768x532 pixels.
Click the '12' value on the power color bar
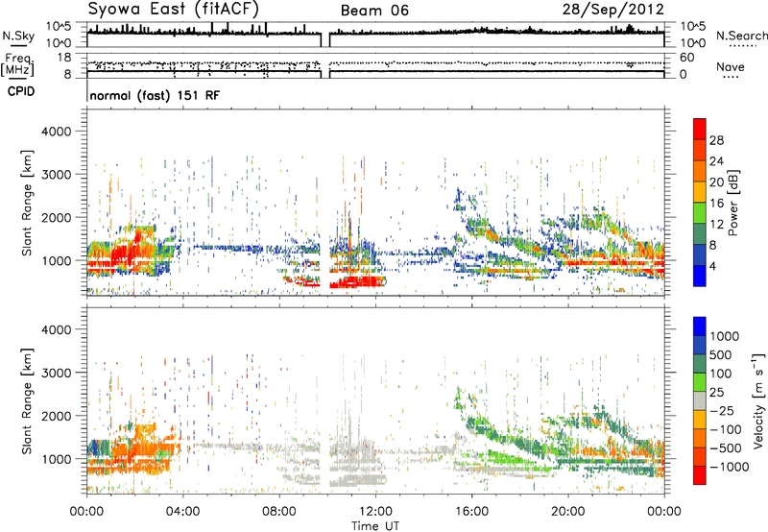click(716, 225)
